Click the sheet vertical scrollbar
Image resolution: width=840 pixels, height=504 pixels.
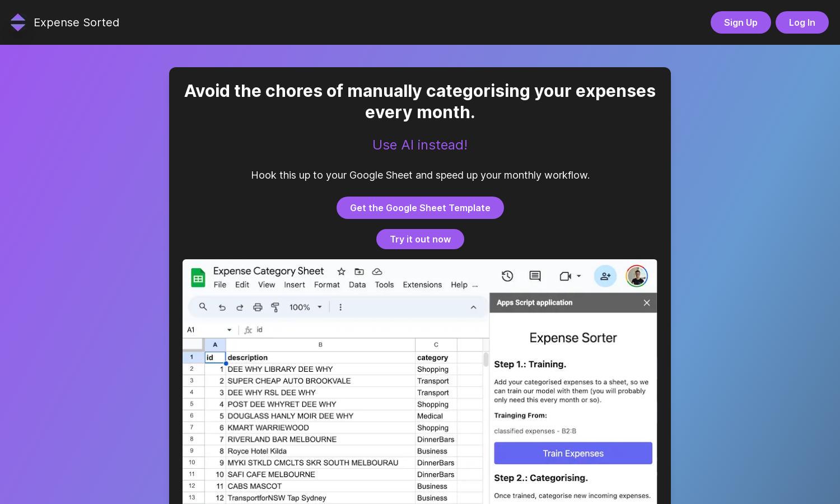click(x=486, y=359)
